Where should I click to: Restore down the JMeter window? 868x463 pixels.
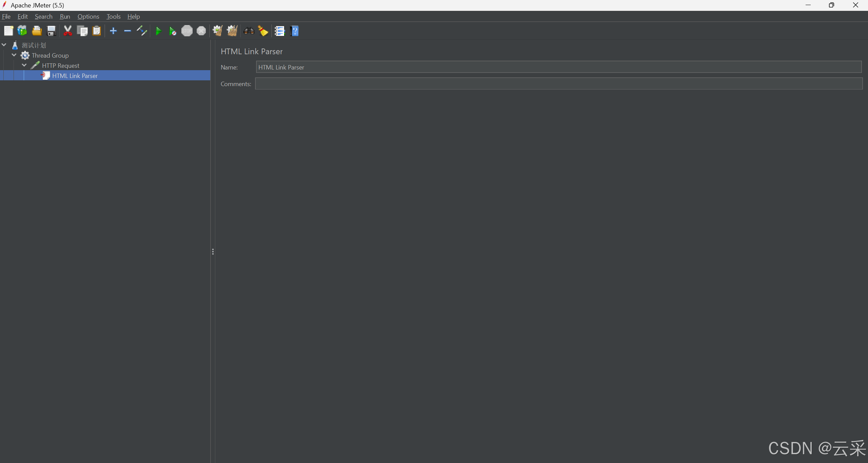tap(831, 5)
